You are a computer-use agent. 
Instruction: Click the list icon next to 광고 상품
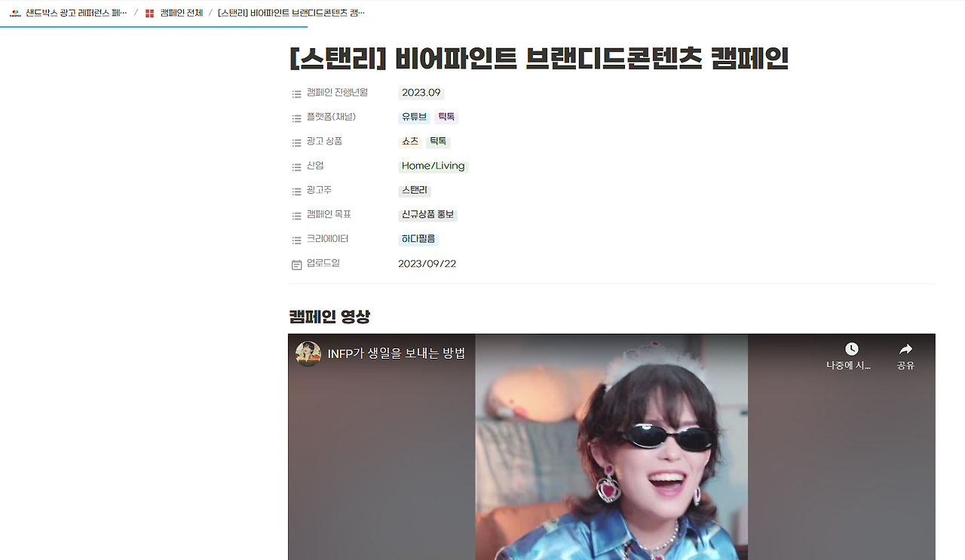(297, 142)
